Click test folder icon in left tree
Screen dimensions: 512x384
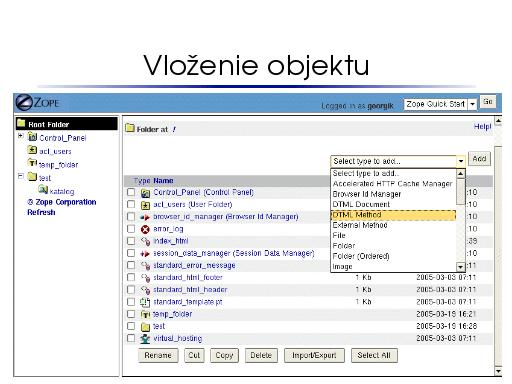pos(32,177)
